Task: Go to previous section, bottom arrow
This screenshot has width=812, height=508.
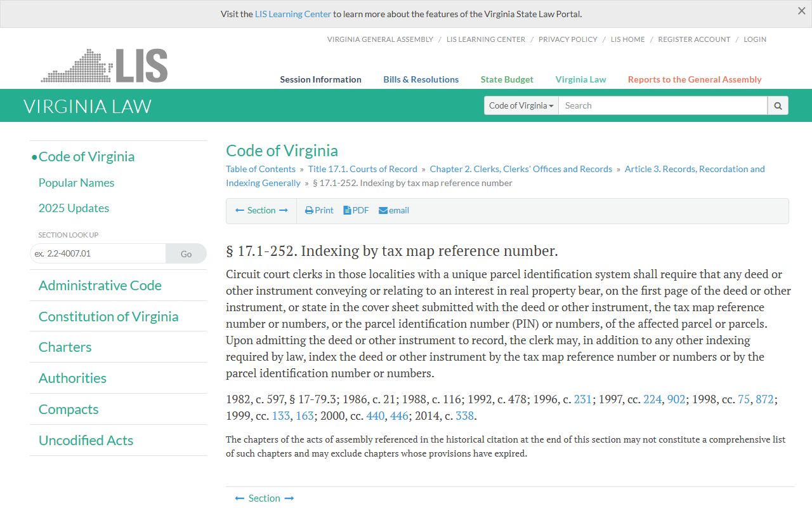Action: [240, 498]
